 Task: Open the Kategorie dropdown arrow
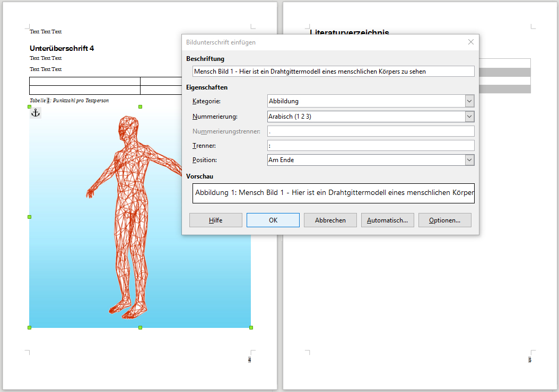coord(469,101)
